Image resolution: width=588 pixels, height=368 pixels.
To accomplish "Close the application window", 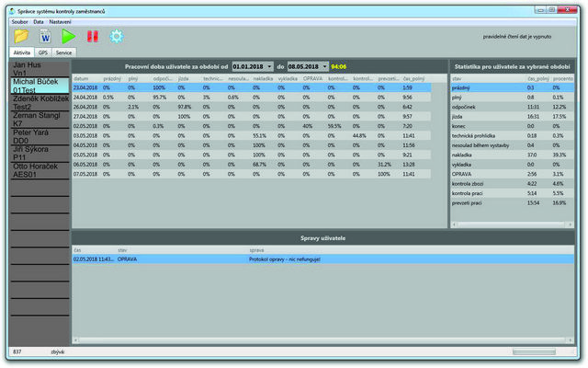I will point(568,10).
